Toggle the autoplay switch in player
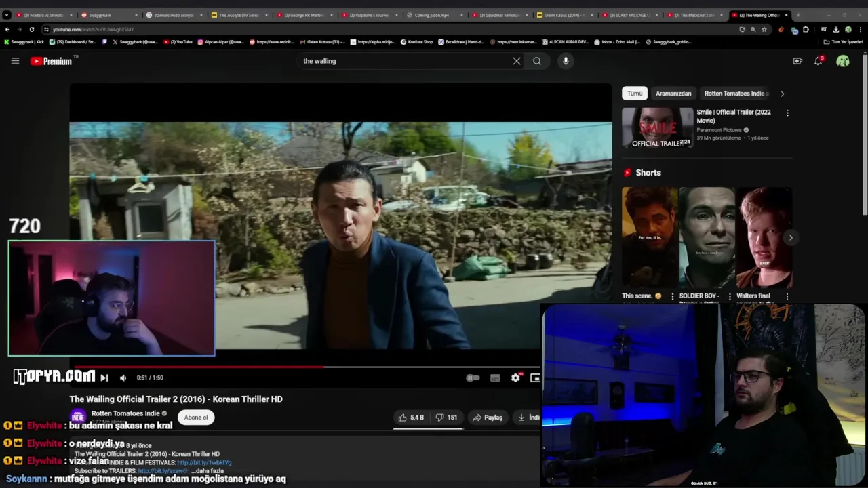Screen dimensions: 868x488 (473, 378)
